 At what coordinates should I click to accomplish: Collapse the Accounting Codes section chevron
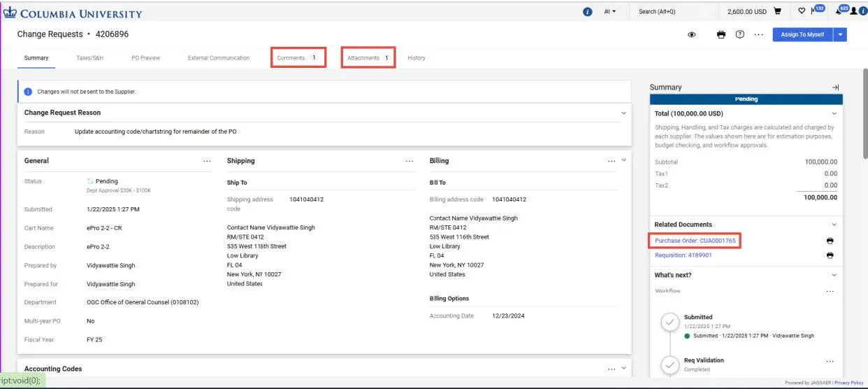pos(623,369)
